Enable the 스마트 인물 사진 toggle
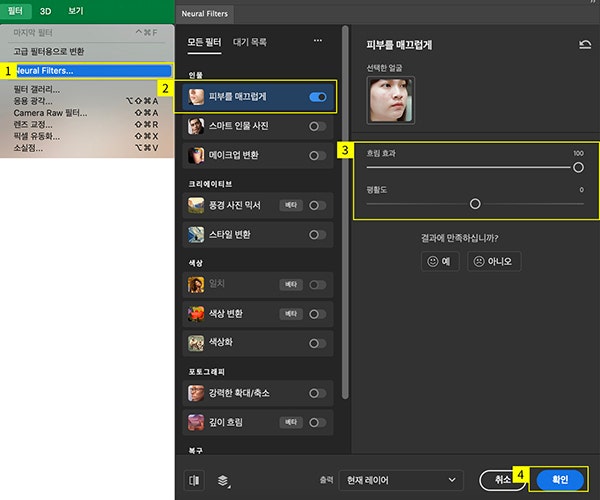Viewport: 600px width, 500px height. pos(318,126)
